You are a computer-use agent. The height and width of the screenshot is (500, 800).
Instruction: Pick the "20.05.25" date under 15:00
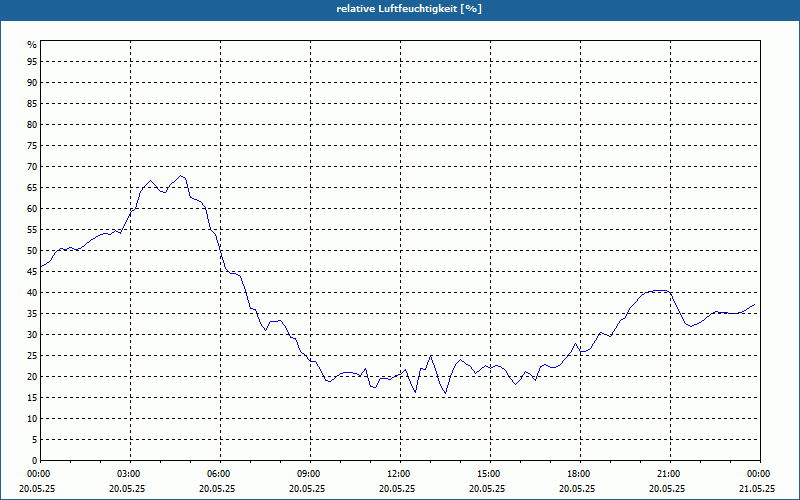tap(487, 488)
